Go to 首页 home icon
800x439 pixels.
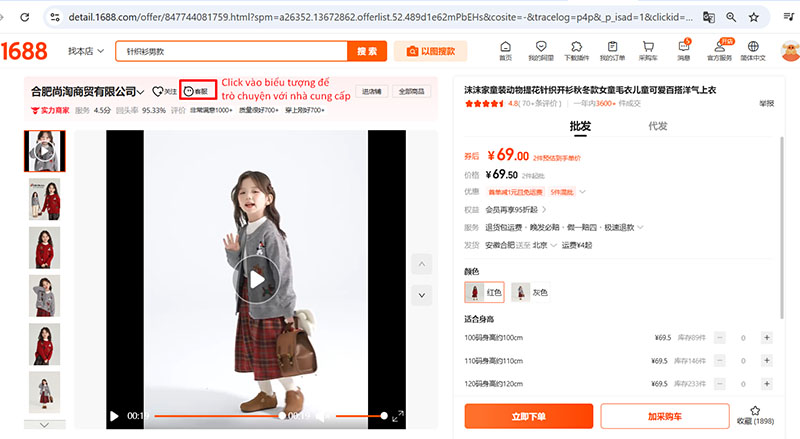pyautogui.click(x=505, y=45)
